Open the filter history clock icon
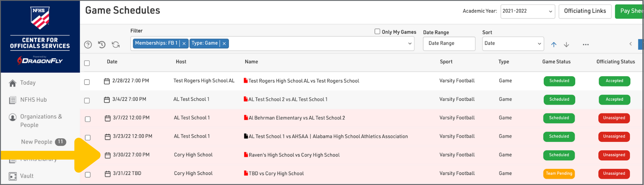 click(102, 45)
